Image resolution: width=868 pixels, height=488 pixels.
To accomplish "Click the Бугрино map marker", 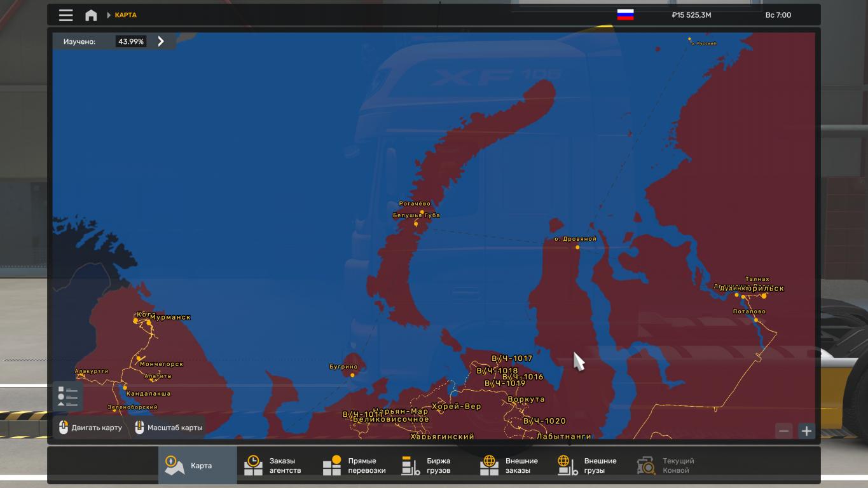I will pyautogui.click(x=352, y=375).
